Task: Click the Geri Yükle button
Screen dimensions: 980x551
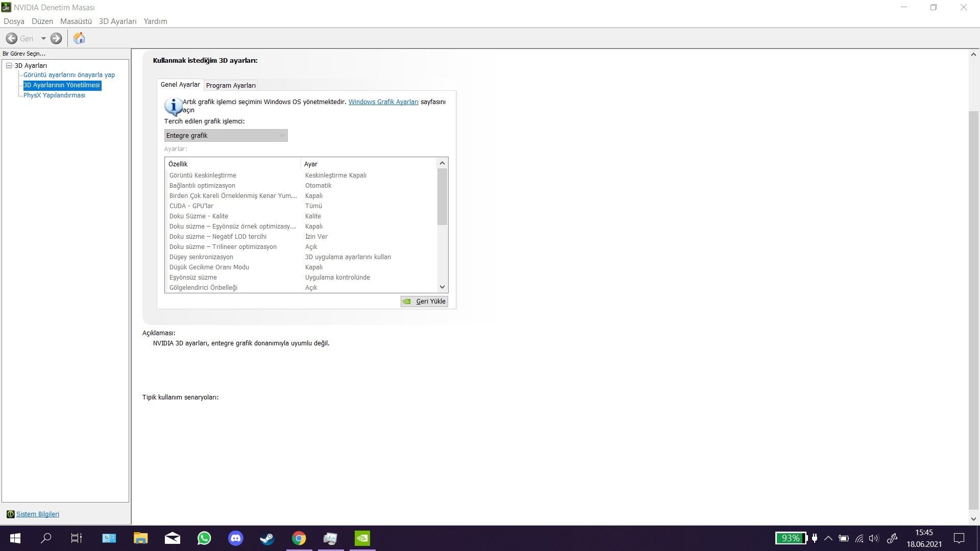Action: point(424,301)
